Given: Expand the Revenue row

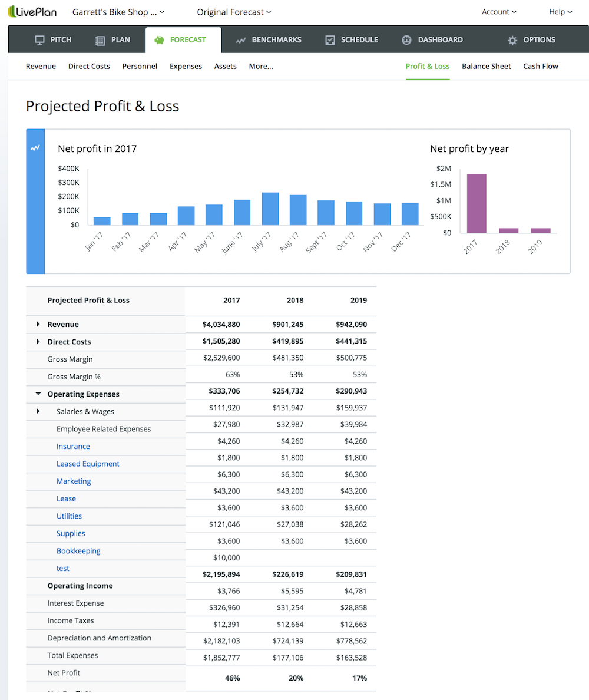Looking at the screenshot, I should pyautogui.click(x=38, y=325).
